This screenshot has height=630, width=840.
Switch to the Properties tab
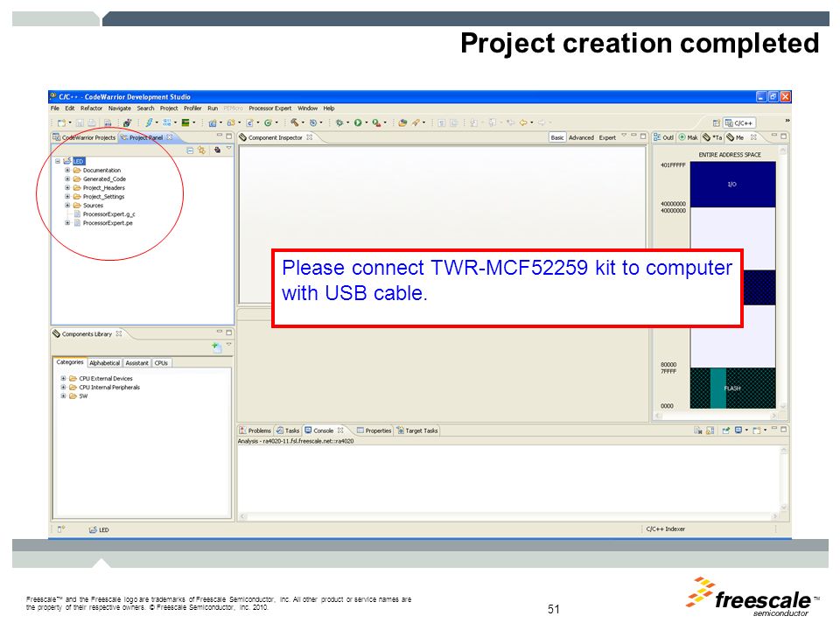point(374,430)
